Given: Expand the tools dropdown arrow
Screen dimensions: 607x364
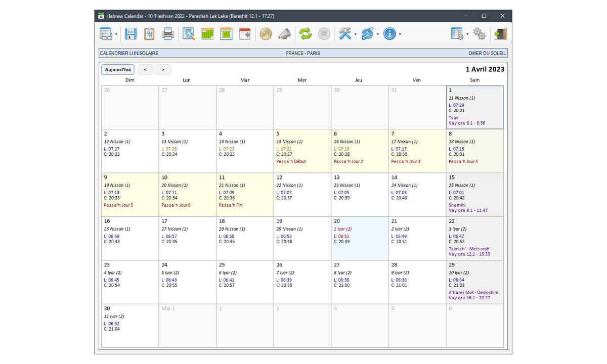Looking at the screenshot, I should pyautogui.click(x=356, y=34).
